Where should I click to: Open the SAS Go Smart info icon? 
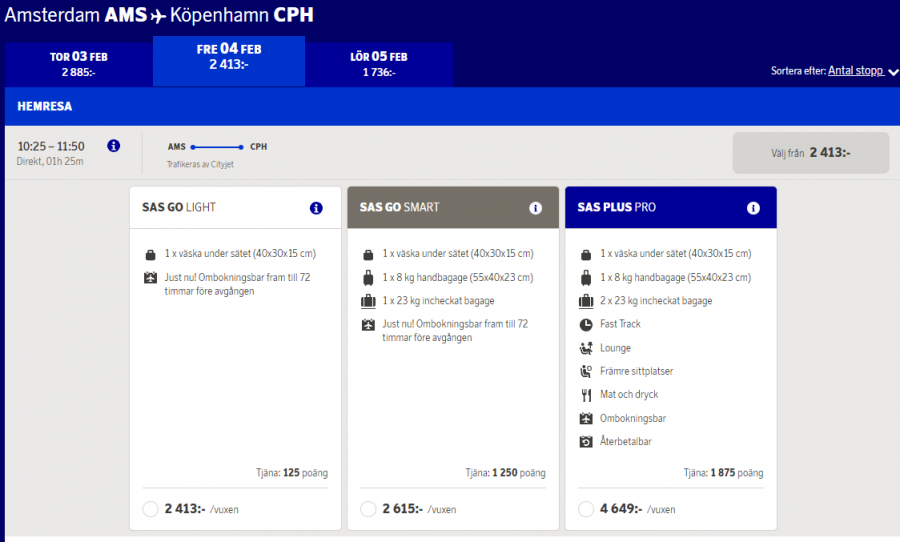535,208
